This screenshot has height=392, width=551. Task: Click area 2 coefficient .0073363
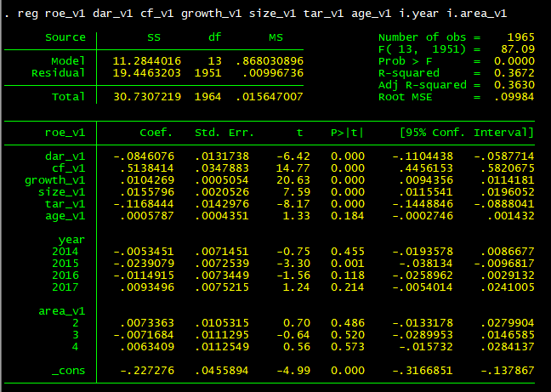pos(147,323)
